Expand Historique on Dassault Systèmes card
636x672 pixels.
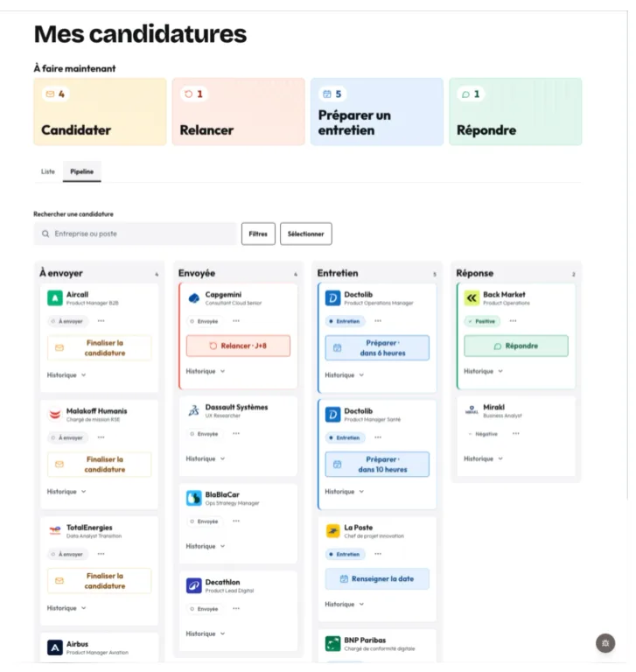(x=206, y=458)
